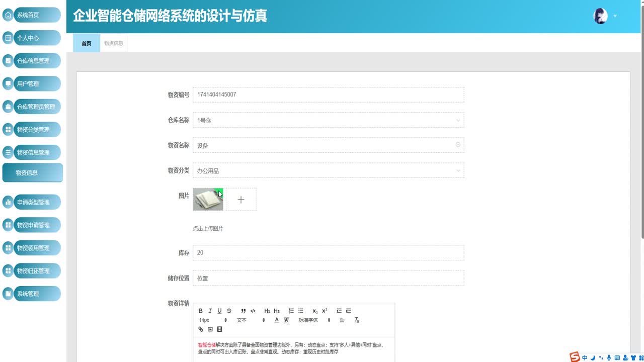The height and width of the screenshot is (362, 644).
Task: Insert an image in the editor
Action: (210, 329)
